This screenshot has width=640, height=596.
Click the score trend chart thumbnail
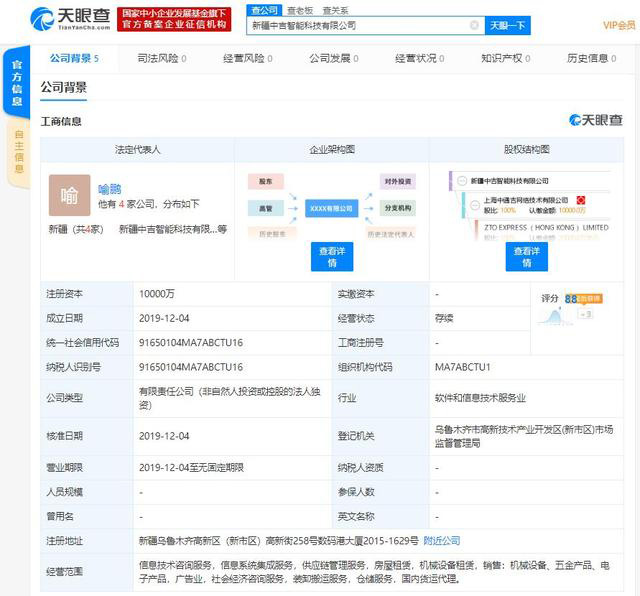[554, 316]
